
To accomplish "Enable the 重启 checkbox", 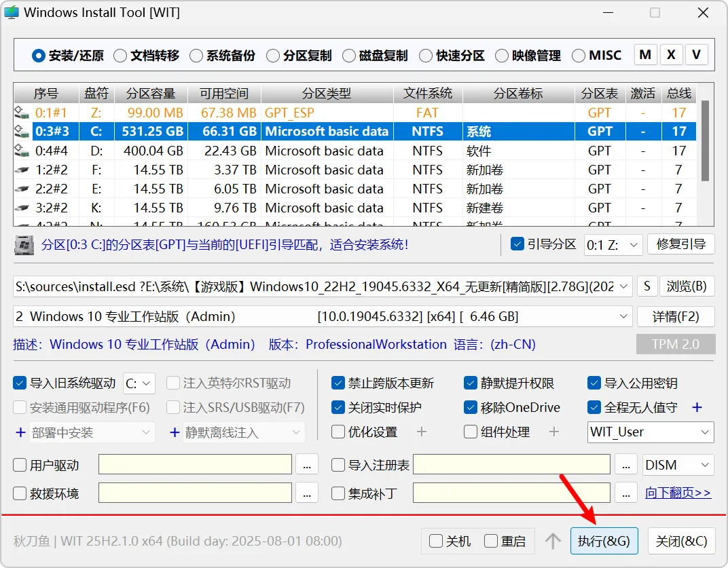I will [x=491, y=541].
